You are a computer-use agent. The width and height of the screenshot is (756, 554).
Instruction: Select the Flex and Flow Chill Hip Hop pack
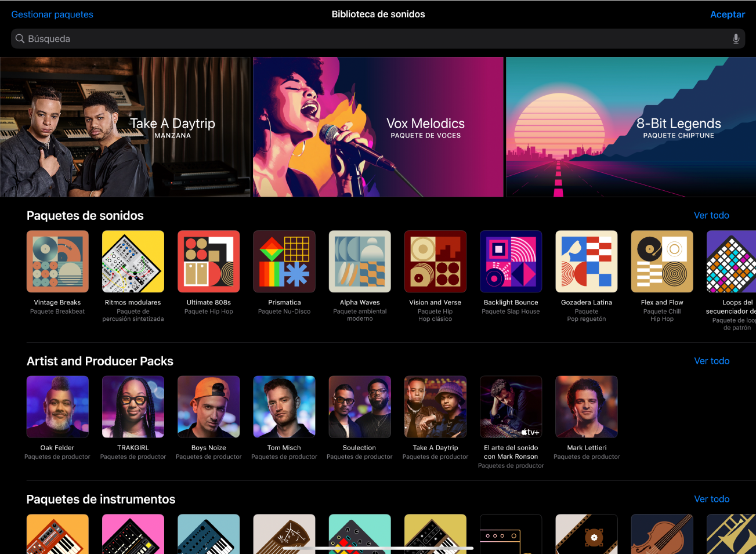pyautogui.click(x=661, y=261)
